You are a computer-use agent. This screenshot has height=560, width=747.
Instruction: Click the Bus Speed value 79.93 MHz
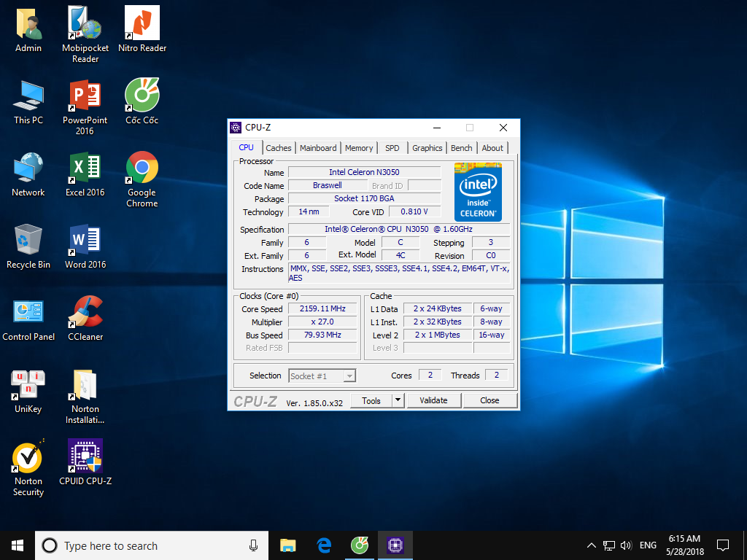(322, 335)
